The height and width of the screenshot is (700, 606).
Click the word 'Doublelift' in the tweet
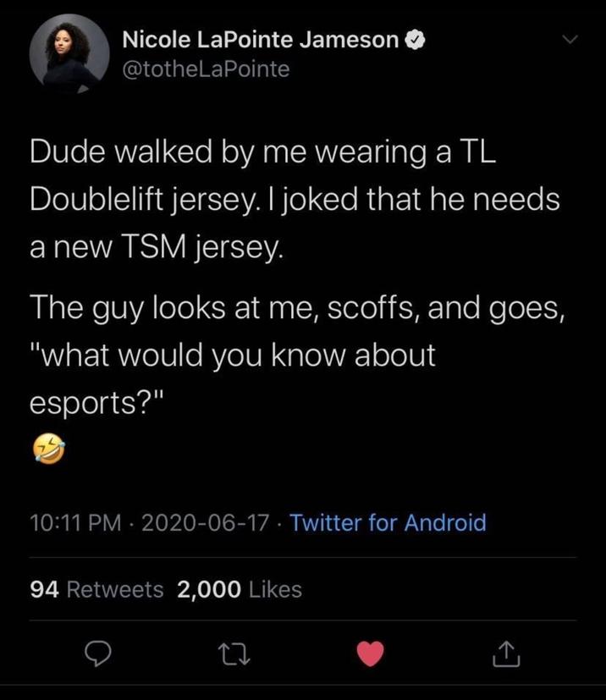click(x=104, y=200)
